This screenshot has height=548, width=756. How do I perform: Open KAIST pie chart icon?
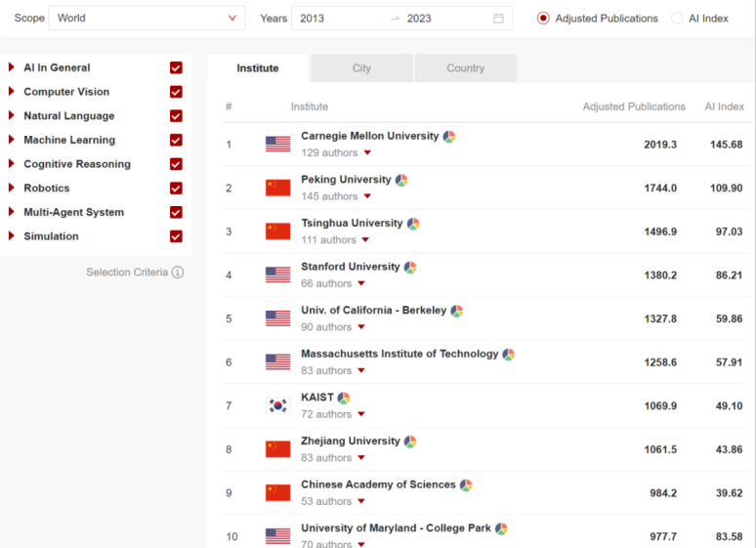pyautogui.click(x=343, y=398)
